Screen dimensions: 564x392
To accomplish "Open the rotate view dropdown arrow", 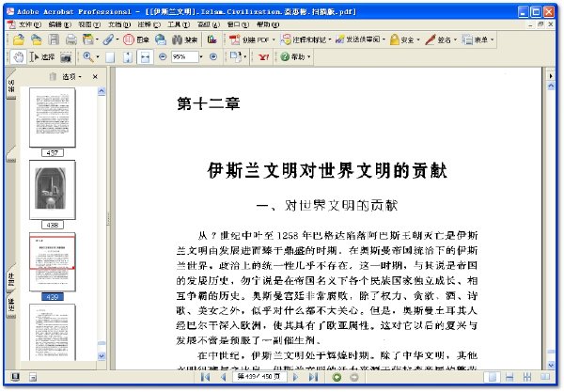I will tap(245, 56).
